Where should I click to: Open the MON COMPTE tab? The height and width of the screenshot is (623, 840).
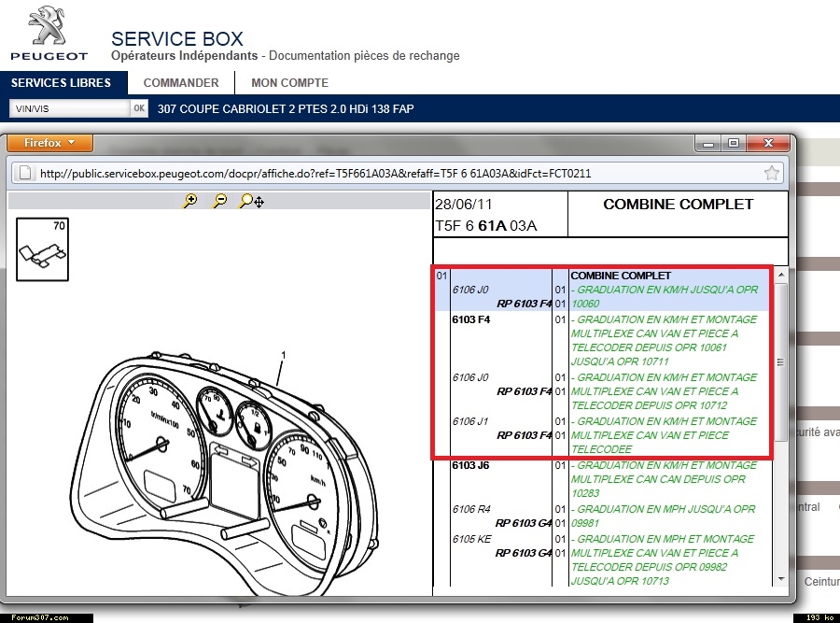point(290,82)
